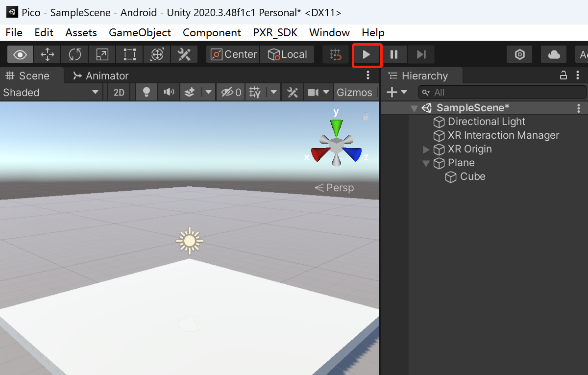588x375 pixels.
Task: Open the Window menu
Action: point(329,32)
